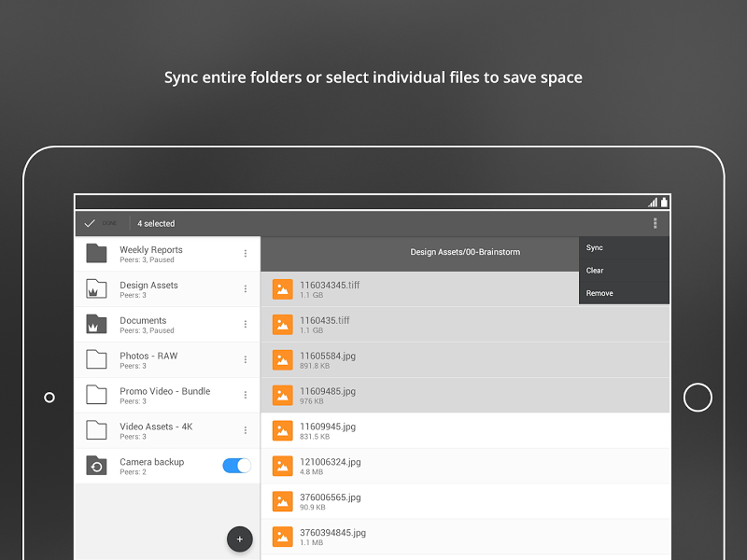
Task: Tap the Done checkmark icon
Action: (x=90, y=223)
